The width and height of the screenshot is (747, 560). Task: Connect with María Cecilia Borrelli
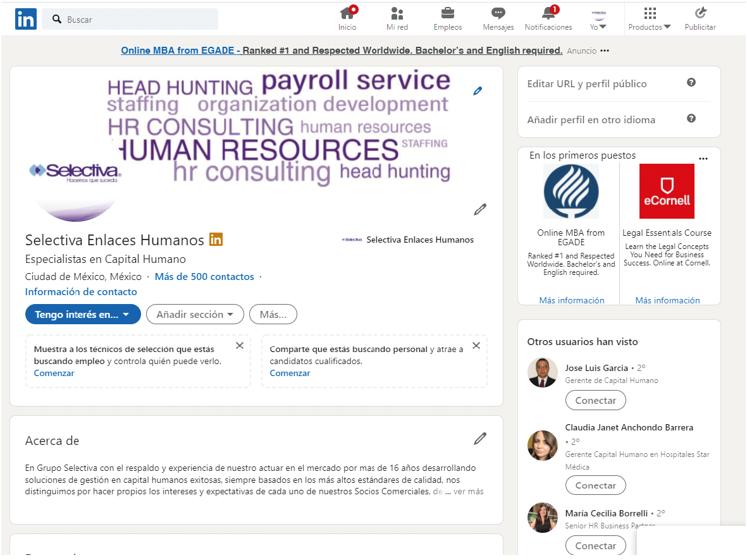coord(595,545)
